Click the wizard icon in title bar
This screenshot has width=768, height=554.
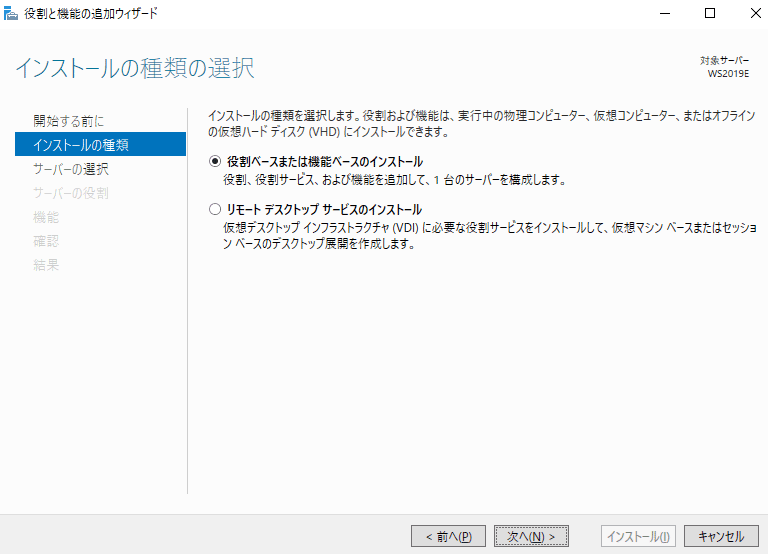[11, 14]
